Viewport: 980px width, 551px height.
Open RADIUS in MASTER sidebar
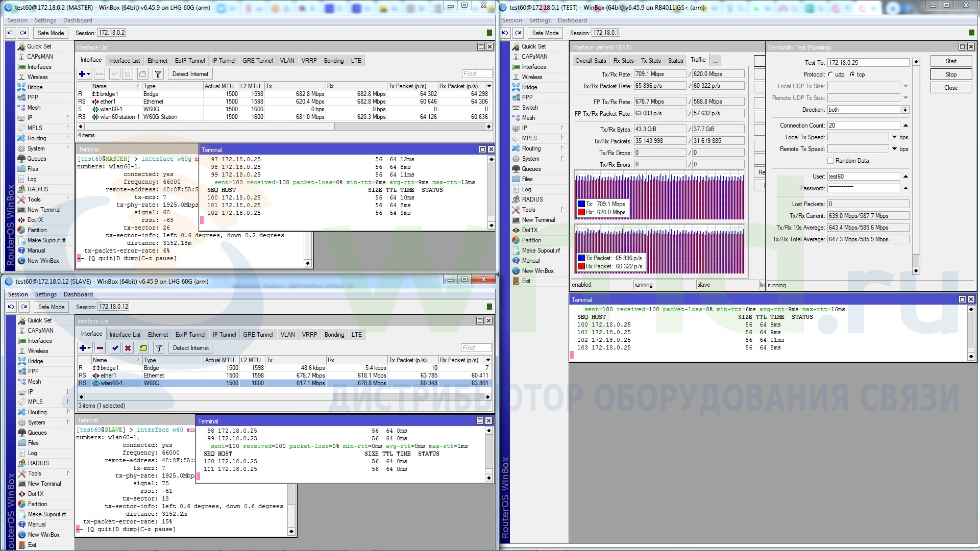(x=38, y=189)
